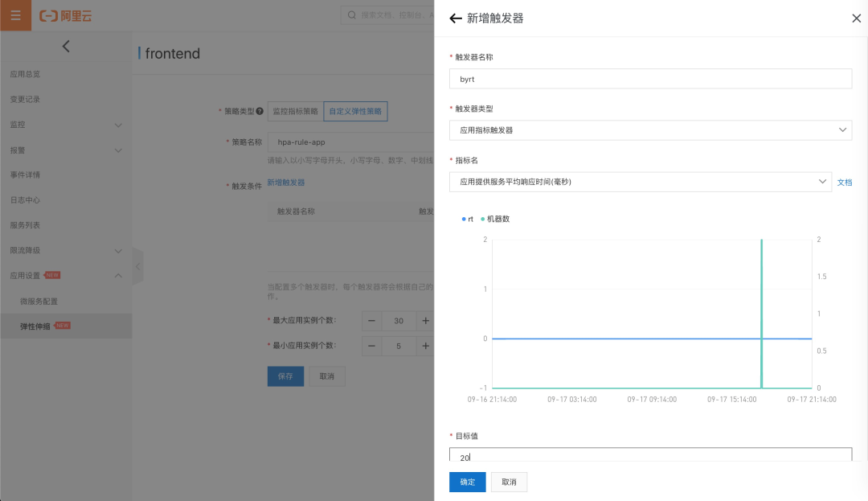The image size is (868, 501).
Task: Click 取消 next to 保存
Action: [326, 376]
